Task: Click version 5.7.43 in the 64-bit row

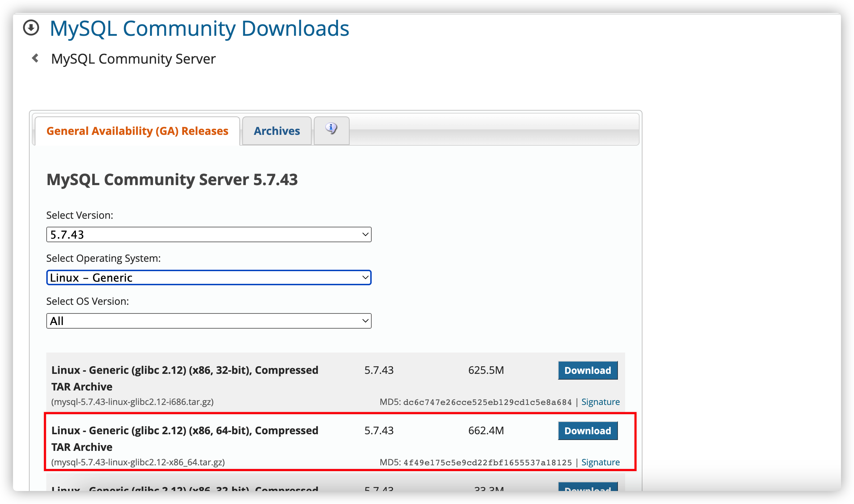Action: tap(379, 431)
